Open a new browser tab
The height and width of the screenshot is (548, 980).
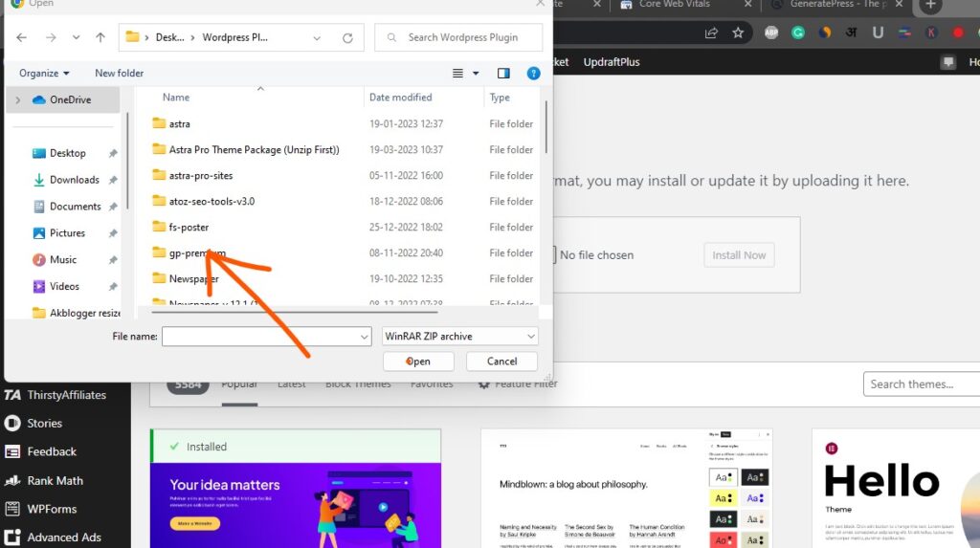[930, 5]
